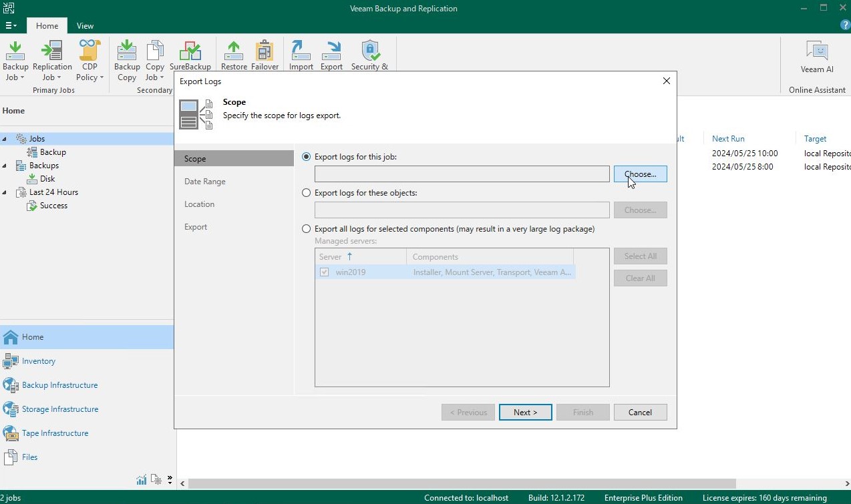Click the license expires status text

click(765, 498)
